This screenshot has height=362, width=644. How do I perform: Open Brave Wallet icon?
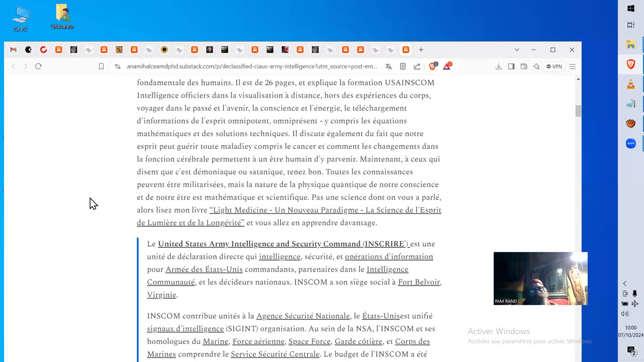524,66
